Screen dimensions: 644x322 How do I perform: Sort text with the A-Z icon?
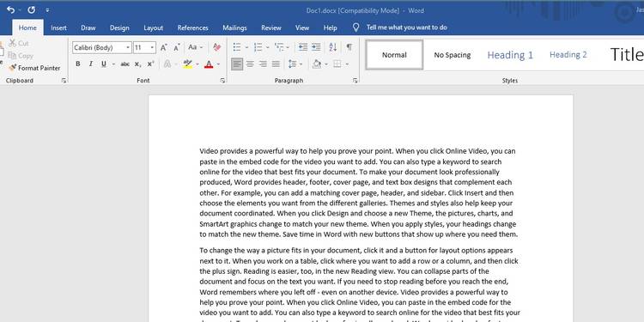coord(332,47)
